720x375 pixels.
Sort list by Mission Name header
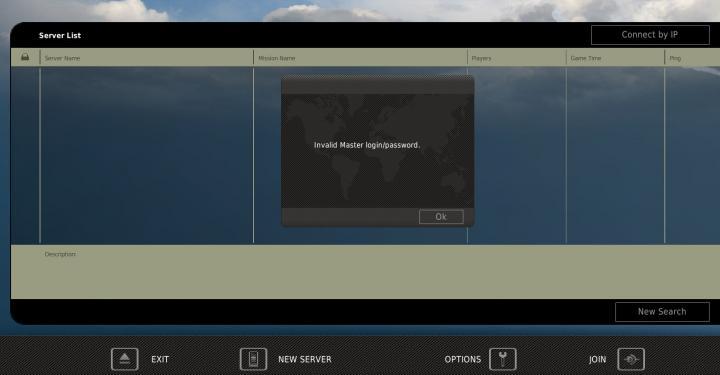click(x=277, y=58)
